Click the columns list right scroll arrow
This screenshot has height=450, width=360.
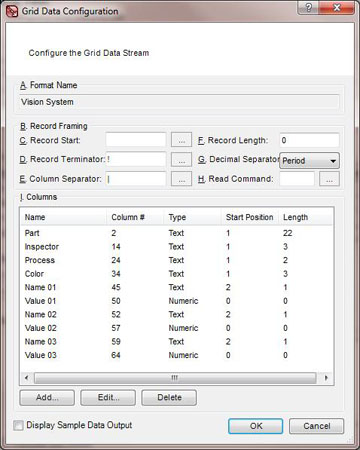[x=326, y=378]
